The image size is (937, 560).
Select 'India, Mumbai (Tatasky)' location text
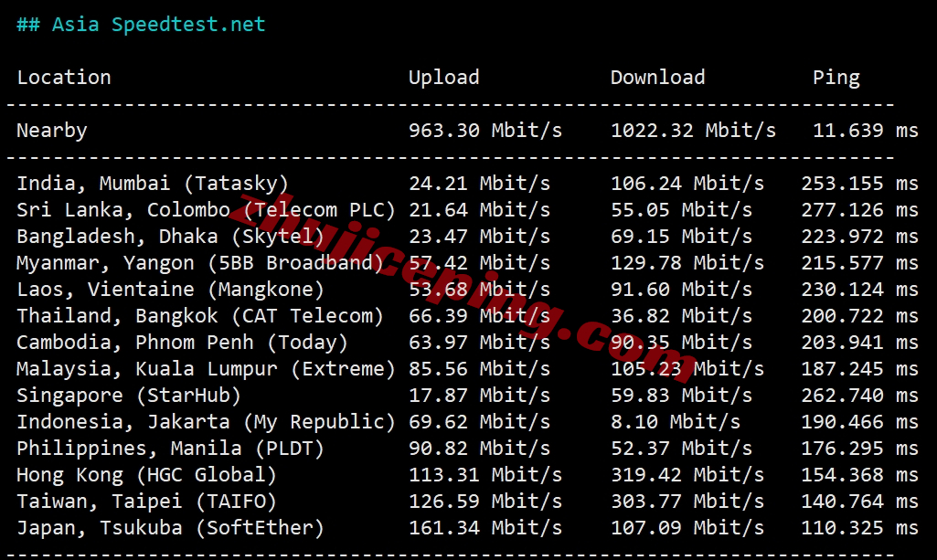pyautogui.click(x=153, y=184)
